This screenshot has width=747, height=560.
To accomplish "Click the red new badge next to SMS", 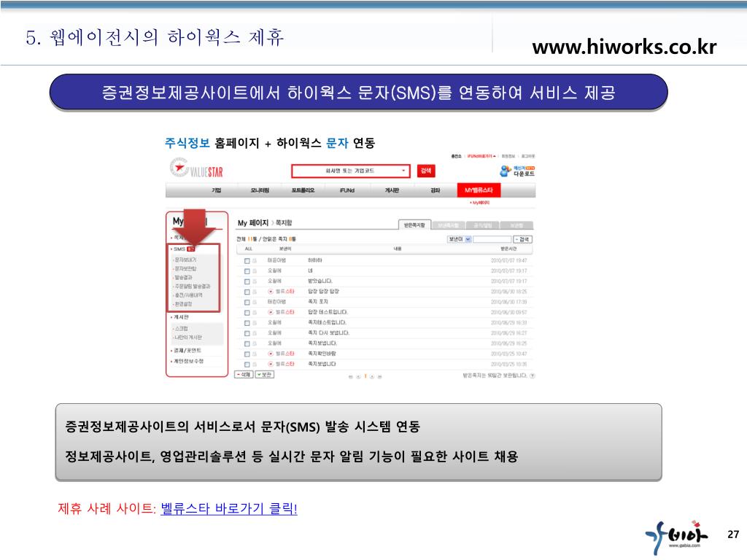I will 190,249.
